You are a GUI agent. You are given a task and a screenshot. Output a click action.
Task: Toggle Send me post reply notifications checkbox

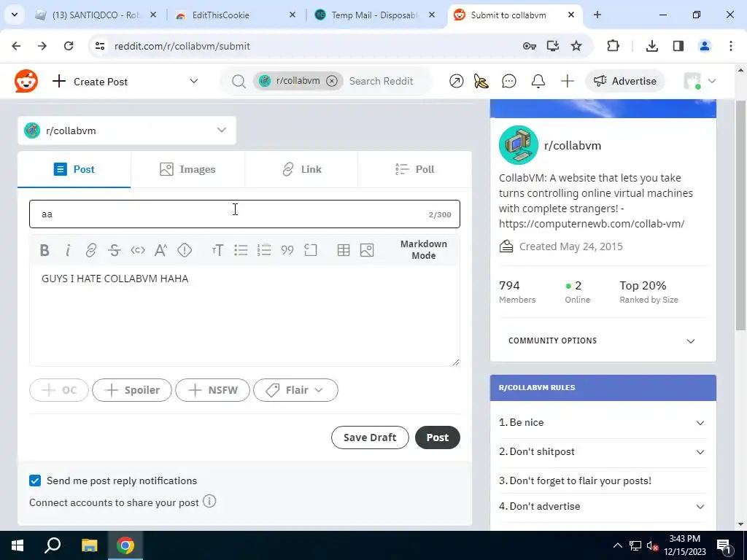point(35,481)
